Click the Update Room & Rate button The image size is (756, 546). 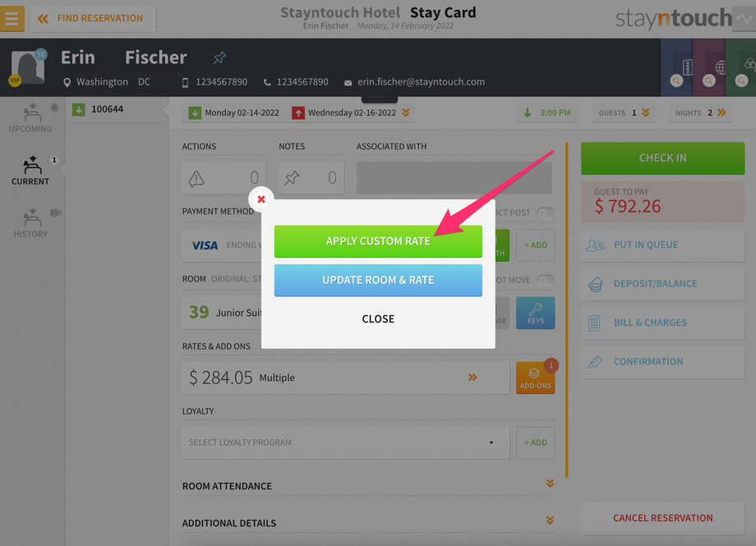pos(378,280)
